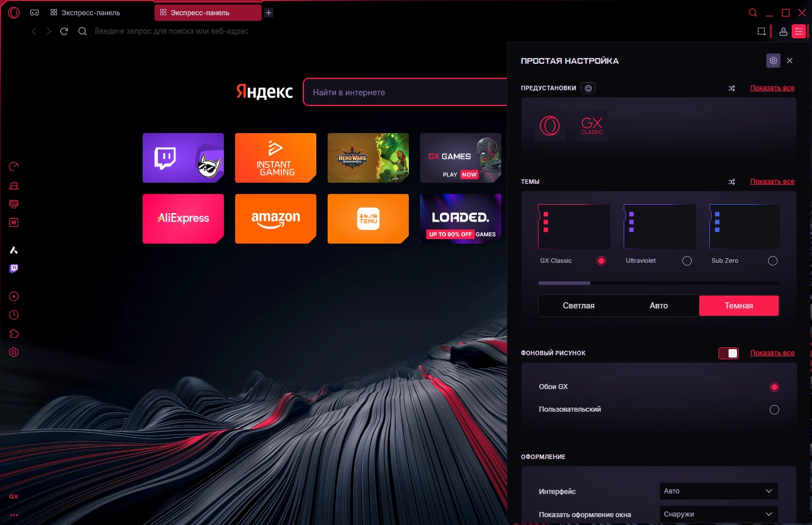Open the Интерфейс dropdown
812x525 pixels.
click(x=718, y=491)
